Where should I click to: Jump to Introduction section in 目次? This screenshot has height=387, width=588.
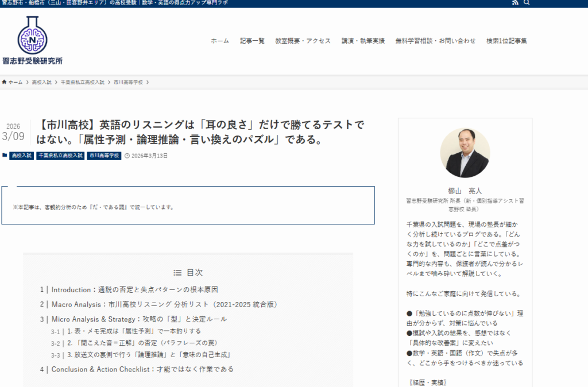[134, 290]
